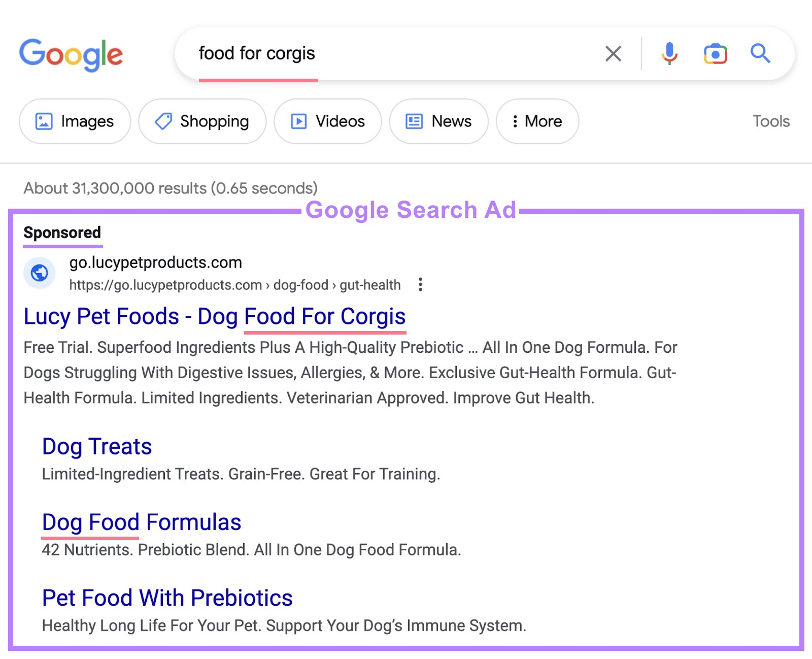Open the three-dot menu beside the ad URL

(420, 285)
